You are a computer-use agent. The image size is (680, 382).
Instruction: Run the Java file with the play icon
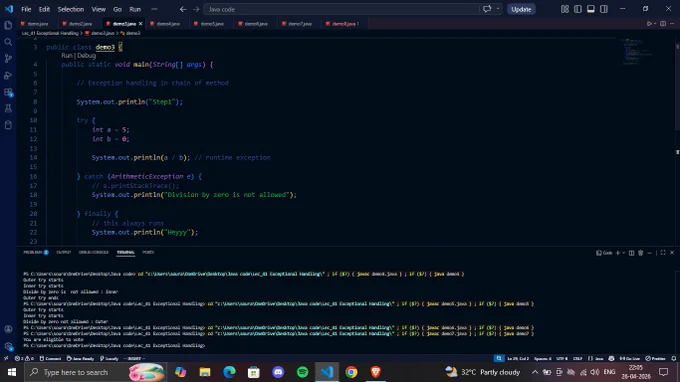coord(649,24)
